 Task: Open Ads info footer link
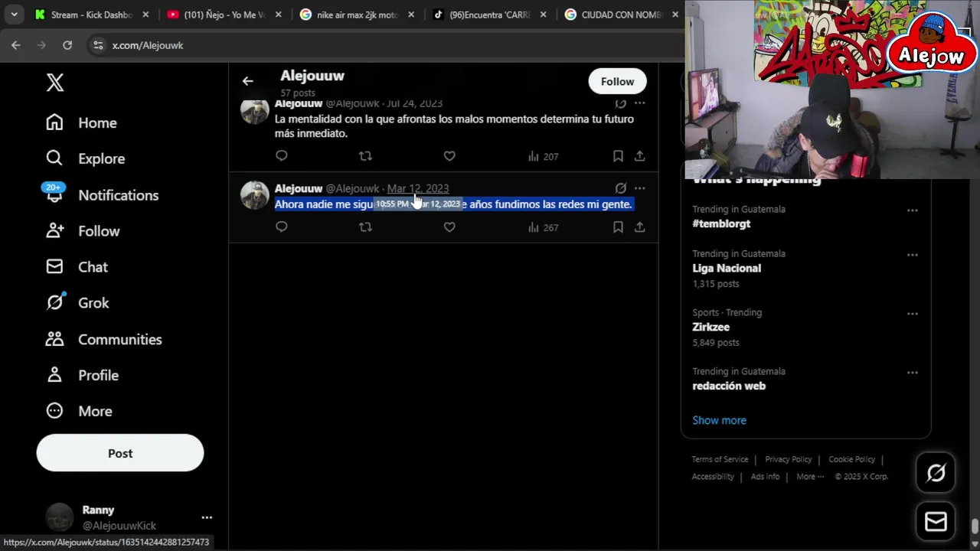click(x=765, y=476)
